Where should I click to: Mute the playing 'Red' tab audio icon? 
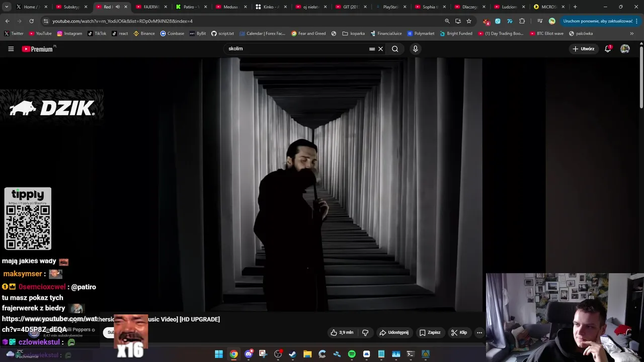[118, 7]
